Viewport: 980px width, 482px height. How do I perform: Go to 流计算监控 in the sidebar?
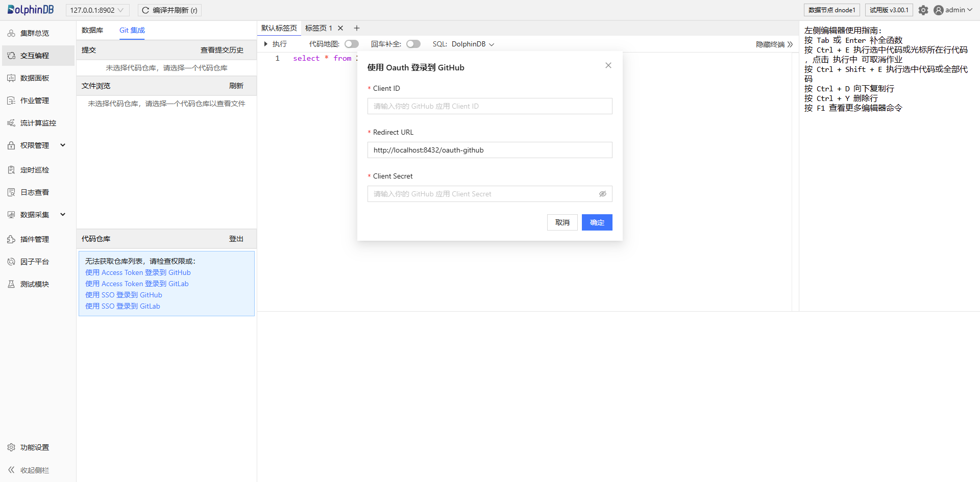(x=38, y=123)
